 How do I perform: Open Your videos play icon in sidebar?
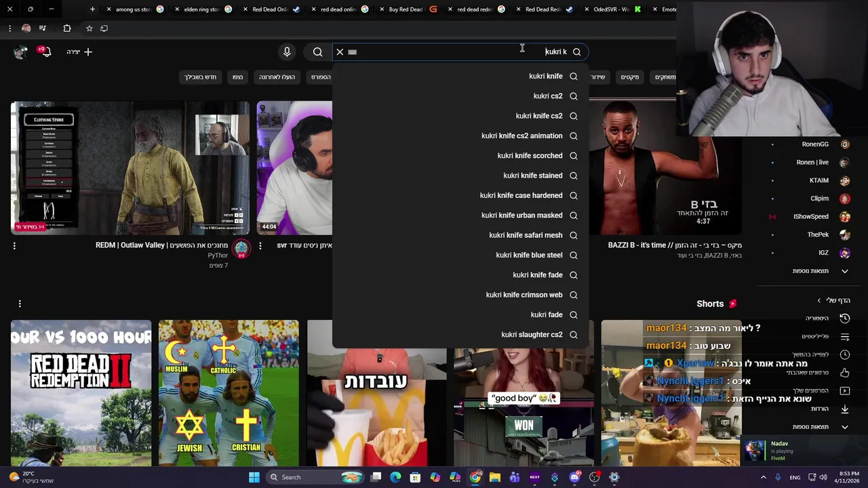(845, 391)
